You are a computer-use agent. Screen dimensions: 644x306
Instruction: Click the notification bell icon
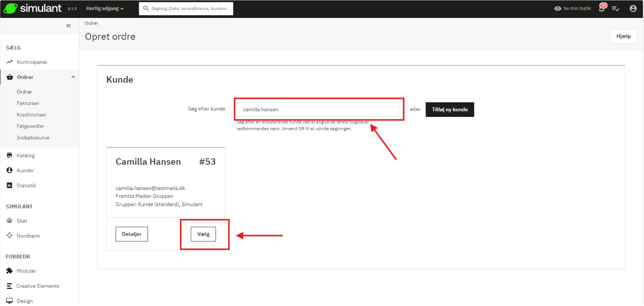[x=602, y=8]
